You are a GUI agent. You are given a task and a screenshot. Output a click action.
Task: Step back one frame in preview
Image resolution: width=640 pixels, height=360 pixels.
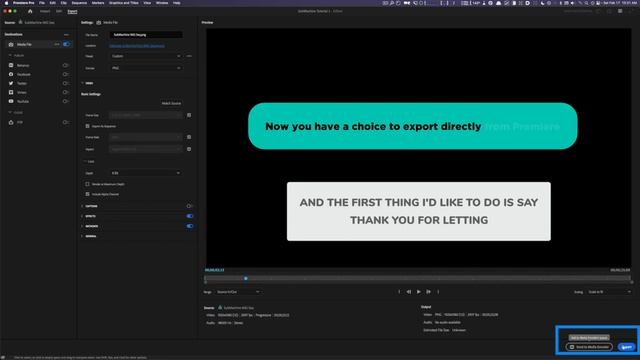(x=409, y=292)
